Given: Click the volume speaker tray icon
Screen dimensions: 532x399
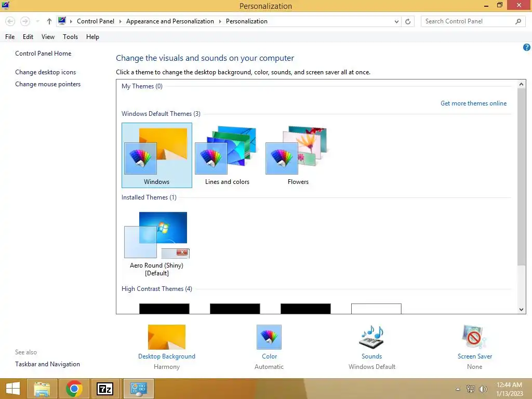Looking at the screenshot, I should [483, 389].
